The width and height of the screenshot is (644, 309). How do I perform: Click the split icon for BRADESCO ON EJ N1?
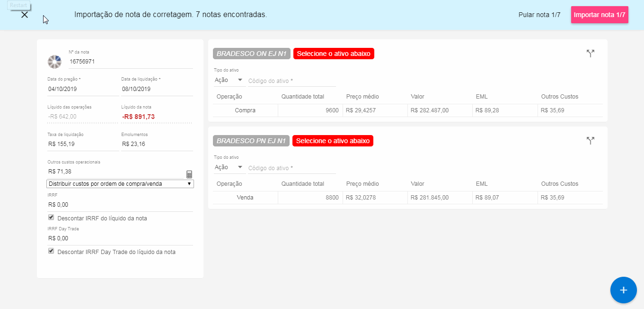[x=590, y=54]
